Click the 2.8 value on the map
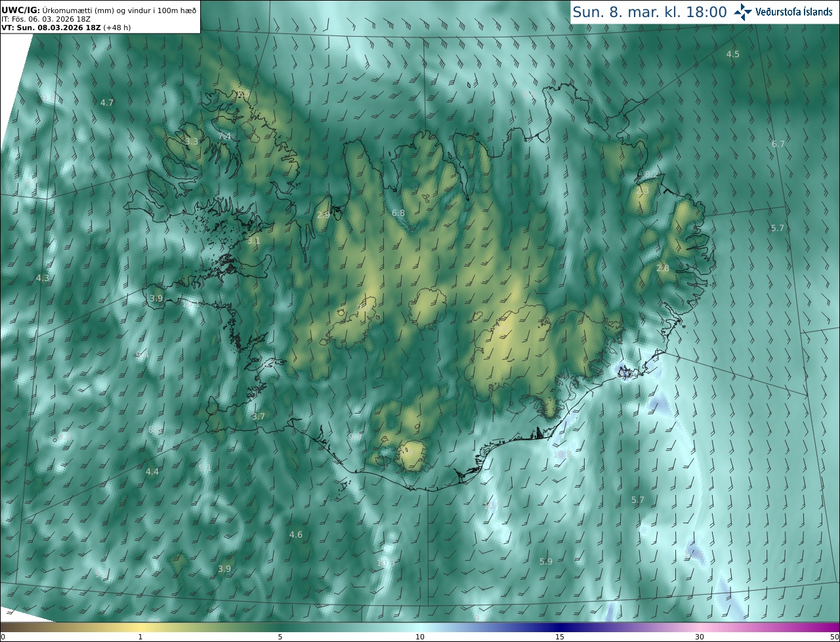The width and height of the screenshot is (840, 642). [663, 268]
